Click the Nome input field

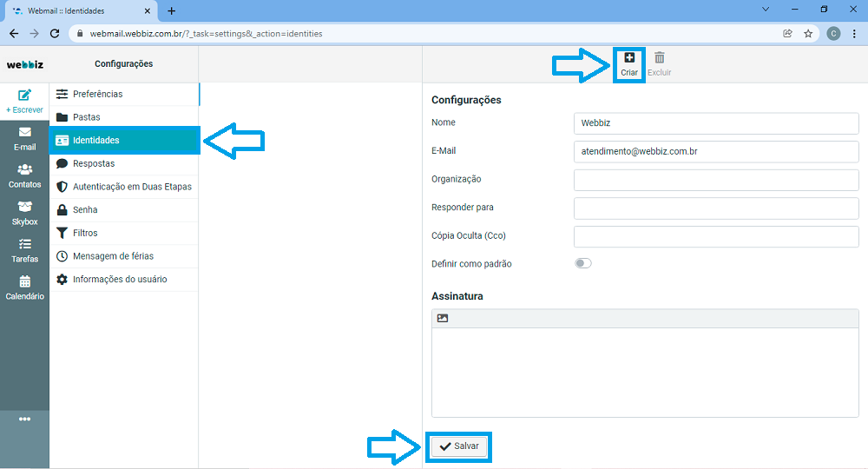click(x=716, y=123)
